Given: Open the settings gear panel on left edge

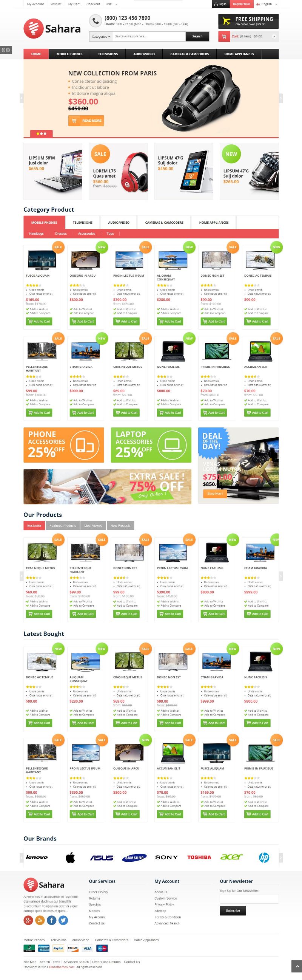Looking at the screenshot, I should coord(6,50).
